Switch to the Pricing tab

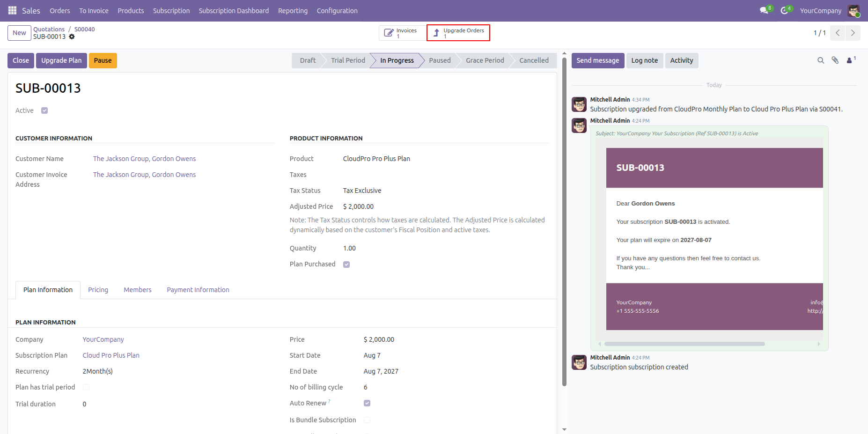tap(98, 290)
